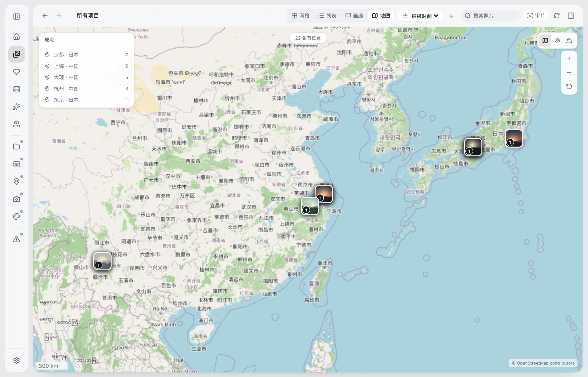Open the color palette icon in sidebar
Screen dimensions: 588x377
pos(17,216)
